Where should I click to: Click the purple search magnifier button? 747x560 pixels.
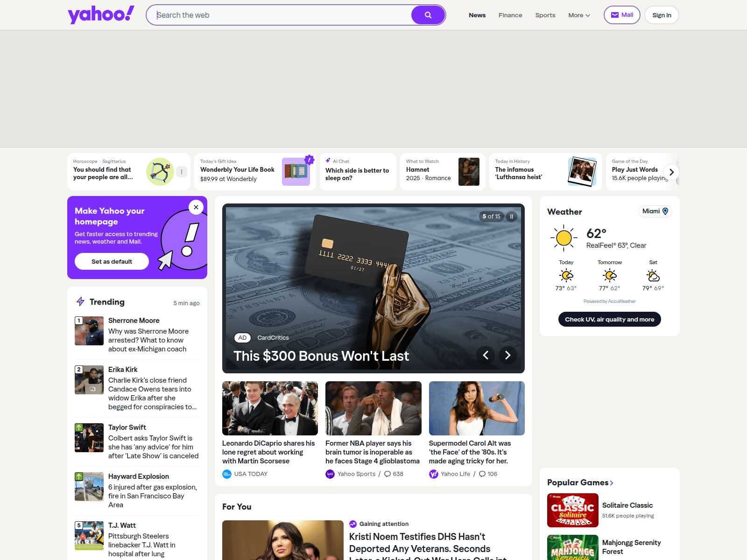tap(428, 15)
